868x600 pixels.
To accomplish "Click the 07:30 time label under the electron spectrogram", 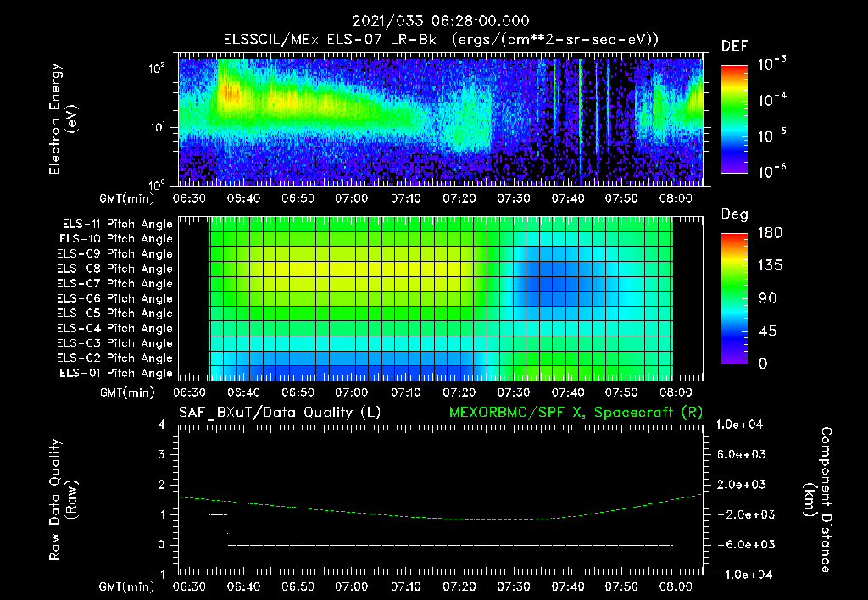I will tap(513, 198).
